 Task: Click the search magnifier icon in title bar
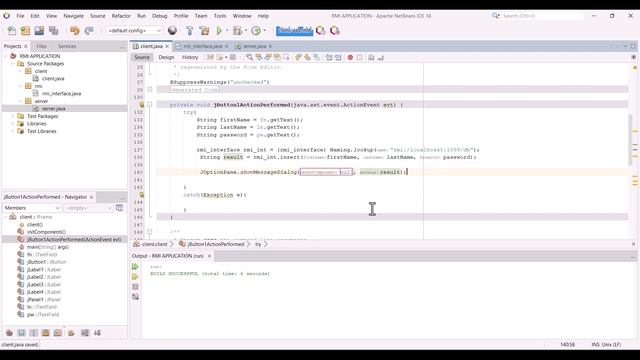click(x=496, y=16)
